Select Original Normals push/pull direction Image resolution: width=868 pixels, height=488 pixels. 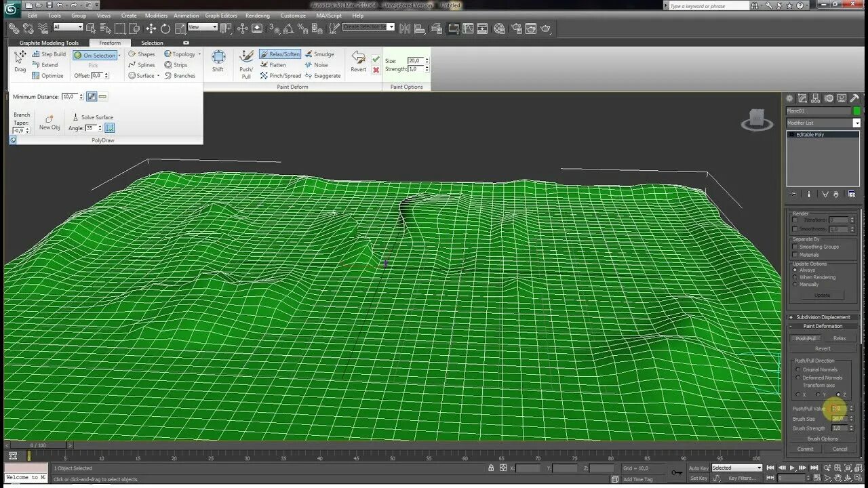pyautogui.click(x=797, y=369)
